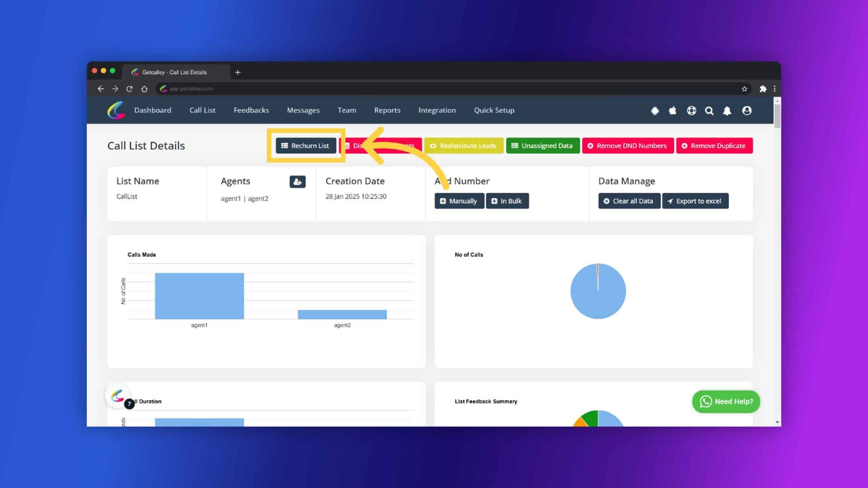868x488 pixels.
Task: Open the browser extensions puzzle icon
Action: tap(763, 89)
